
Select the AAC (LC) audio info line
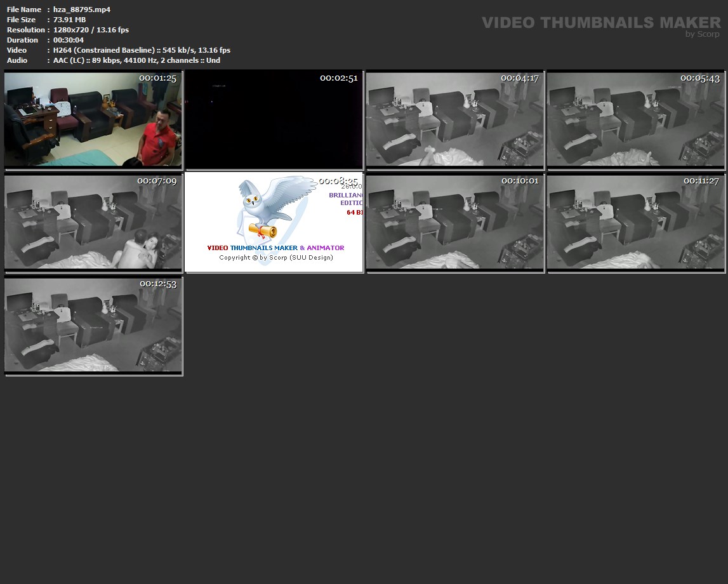136,60
